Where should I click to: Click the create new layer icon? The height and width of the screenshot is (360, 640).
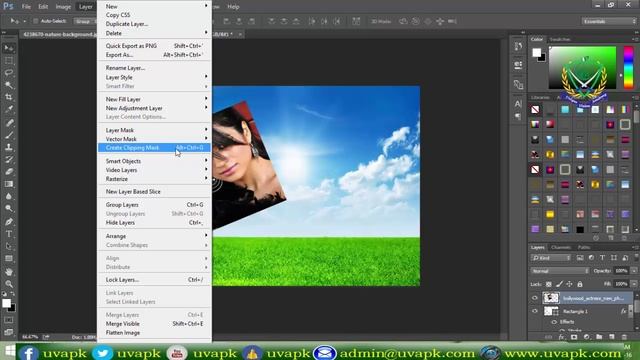(x=611, y=337)
